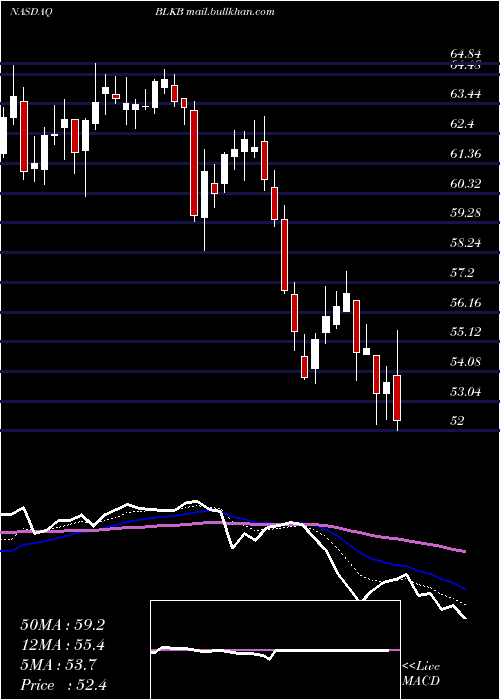Click inside the MACD inset chart box

(x=275, y=650)
